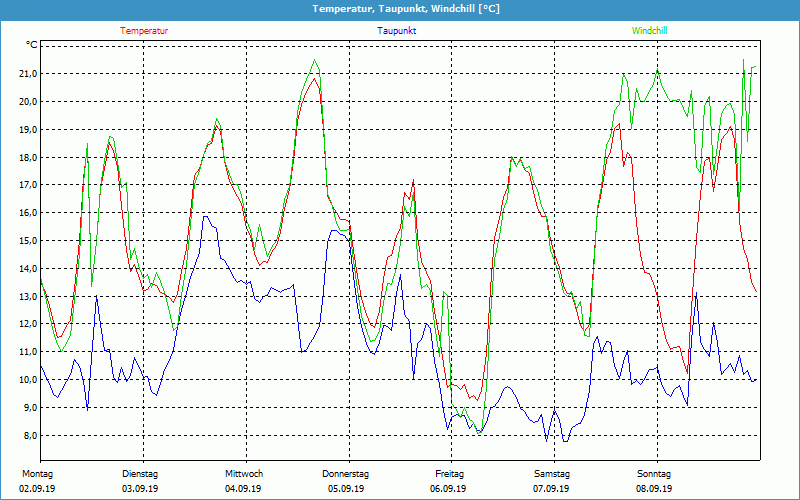Screen dimensions: 800x500
Task: Click the '9,0' y-axis value
Action: [x=30, y=408]
